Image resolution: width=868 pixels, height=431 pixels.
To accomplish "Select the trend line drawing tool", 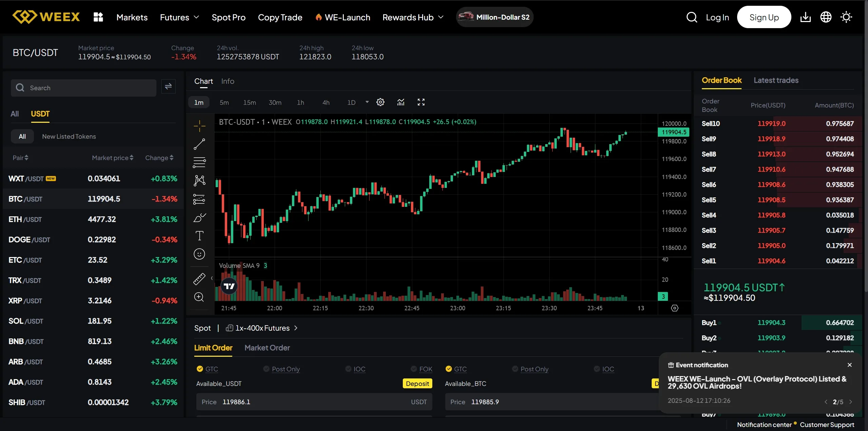I will pos(199,144).
